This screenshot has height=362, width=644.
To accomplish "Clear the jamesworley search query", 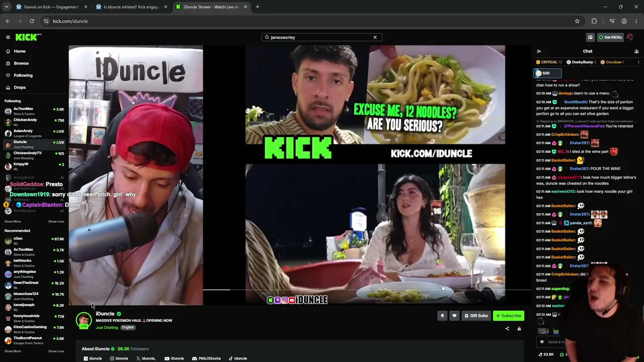I will click(375, 37).
